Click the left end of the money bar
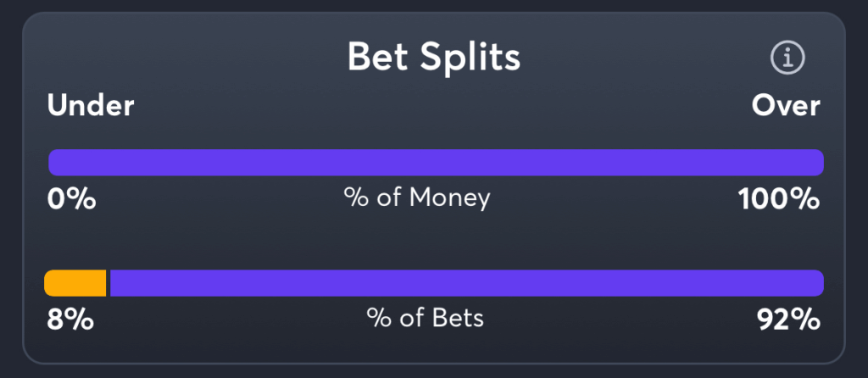The width and height of the screenshot is (868, 378). 53,162
